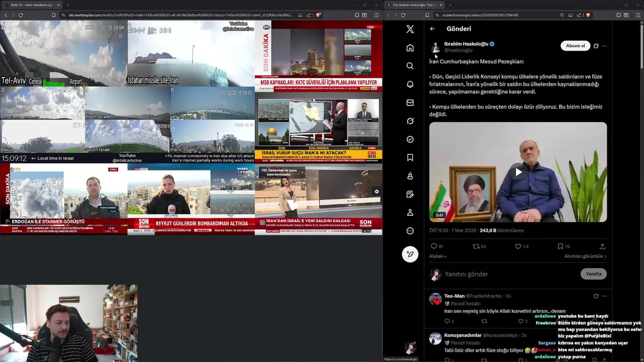The height and width of the screenshot is (362, 644).
Task: Repost icon on Teo-Man comment
Action: [484, 321]
